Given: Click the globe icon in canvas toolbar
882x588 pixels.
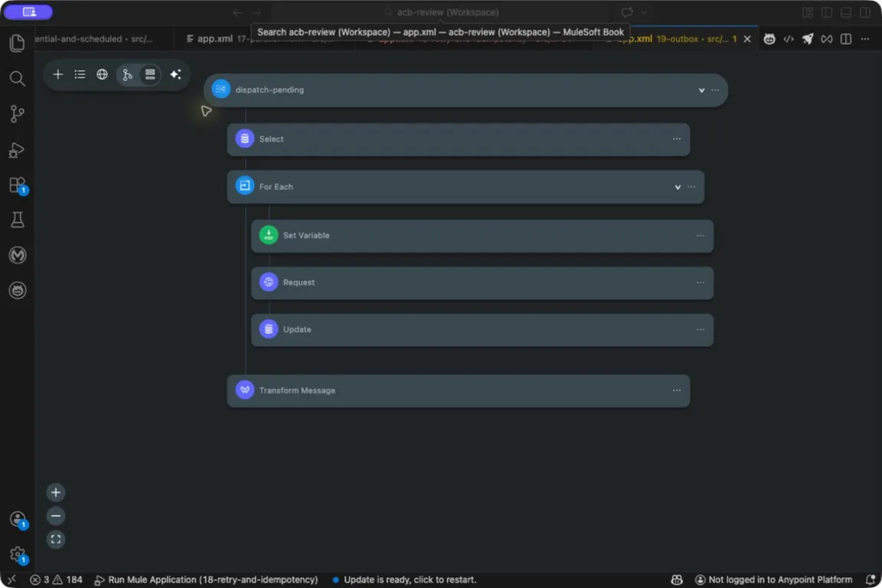Looking at the screenshot, I should pyautogui.click(x=102, y=74).
